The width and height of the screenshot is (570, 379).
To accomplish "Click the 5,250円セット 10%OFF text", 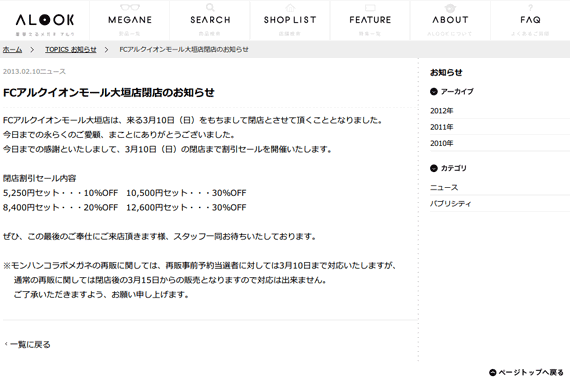I will coord(60,193).
